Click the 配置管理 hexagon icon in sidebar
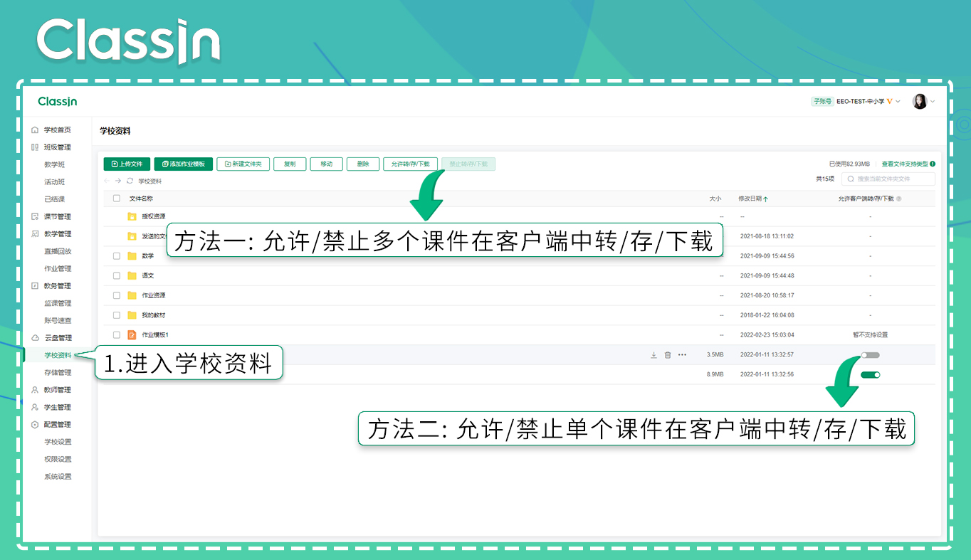 pyautogui.click(x=35, y=425)
